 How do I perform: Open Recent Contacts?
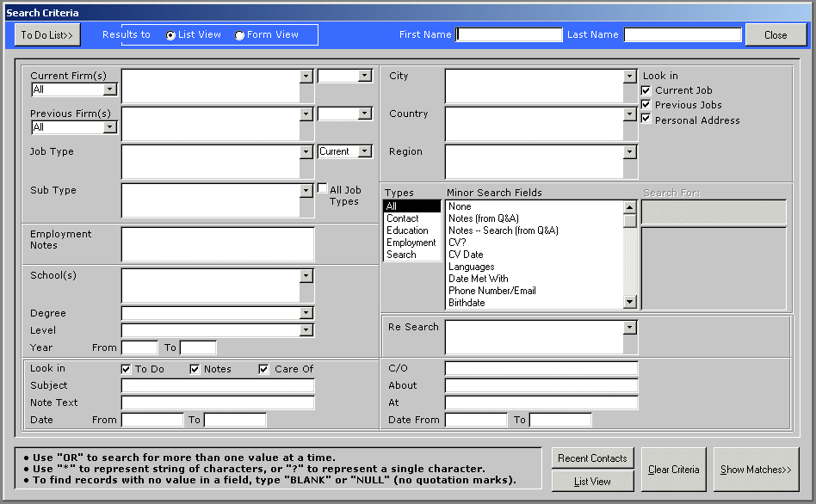(592, 458)
